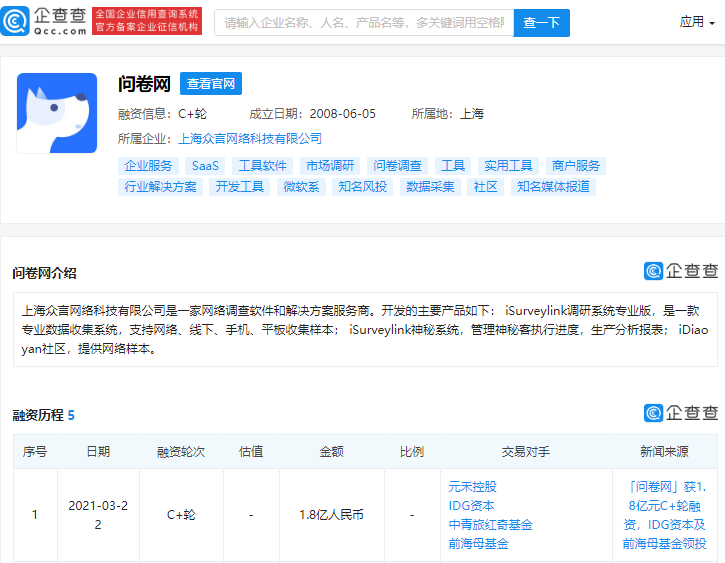Click the C+轮 cell in row 1
This screenshot has height=563, width=725.
coord(181,515)
